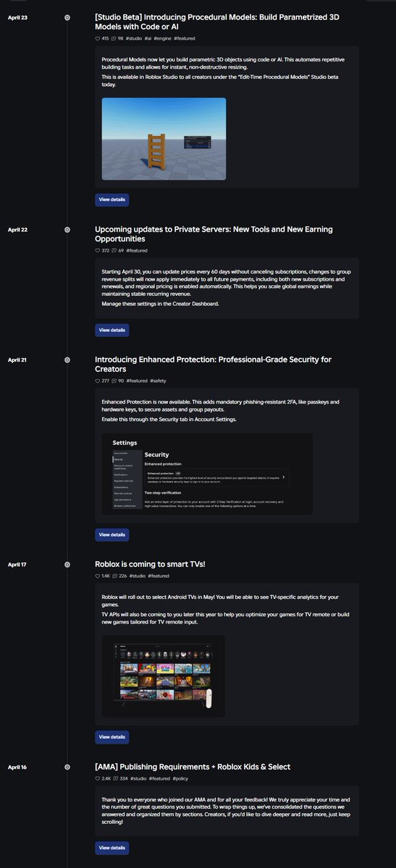The image size is (396, 868).
Task: Open the AMA Publishing Requirements title link
Action: tap(193, 767)
